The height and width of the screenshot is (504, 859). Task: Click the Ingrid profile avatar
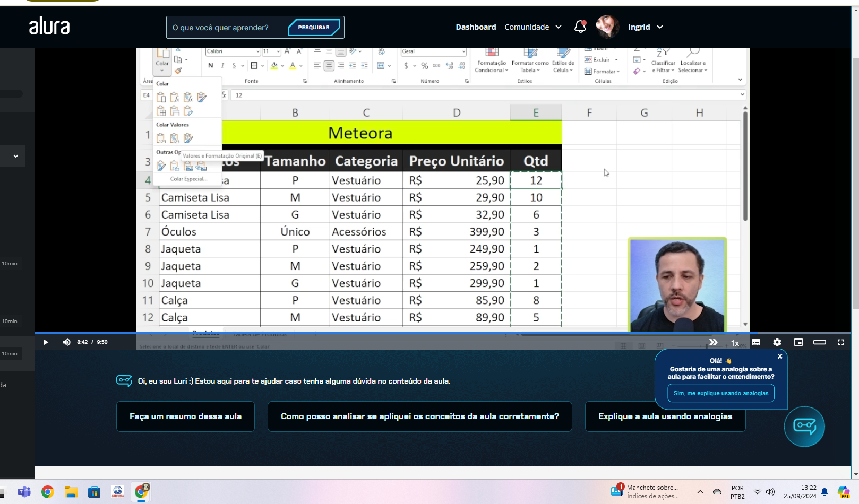(x=607, y=27)
